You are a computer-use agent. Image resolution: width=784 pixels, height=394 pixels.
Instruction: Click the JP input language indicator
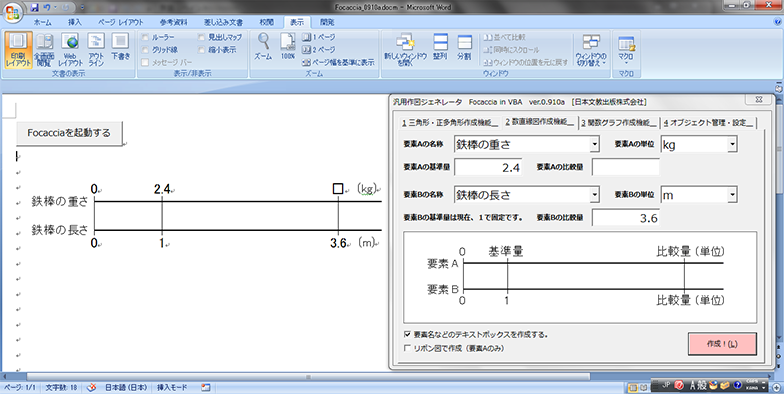[x=666, y=385]
